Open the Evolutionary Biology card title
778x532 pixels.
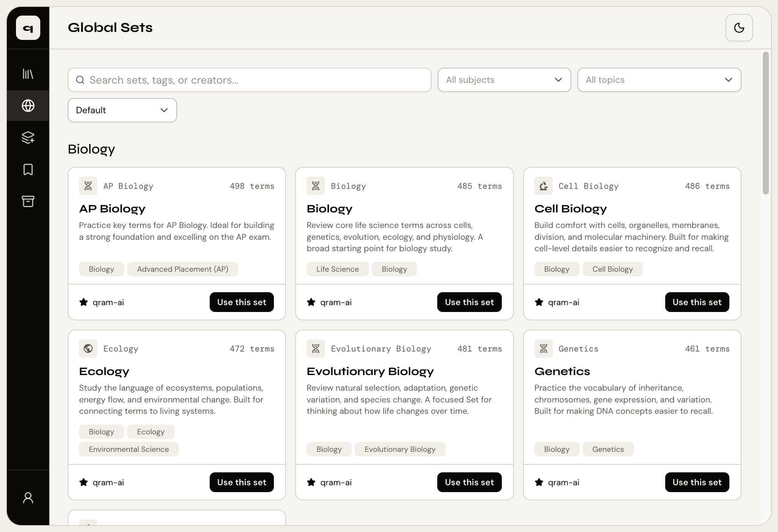click(370, 371)
